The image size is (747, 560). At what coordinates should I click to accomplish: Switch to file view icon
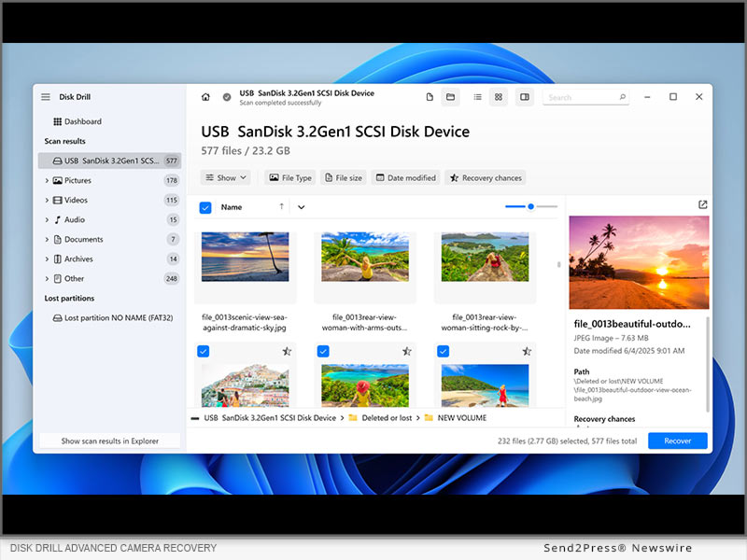[430, 97]
